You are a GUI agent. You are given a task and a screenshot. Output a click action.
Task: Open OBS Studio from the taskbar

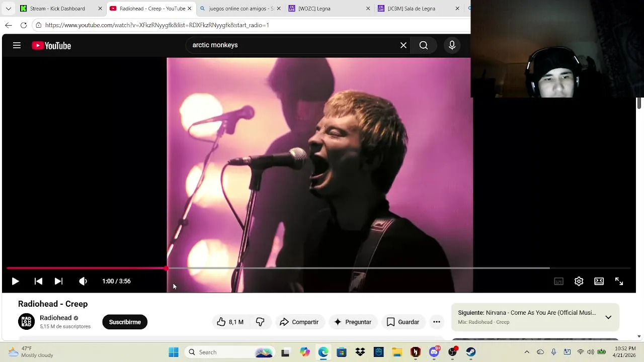[453, 352]
